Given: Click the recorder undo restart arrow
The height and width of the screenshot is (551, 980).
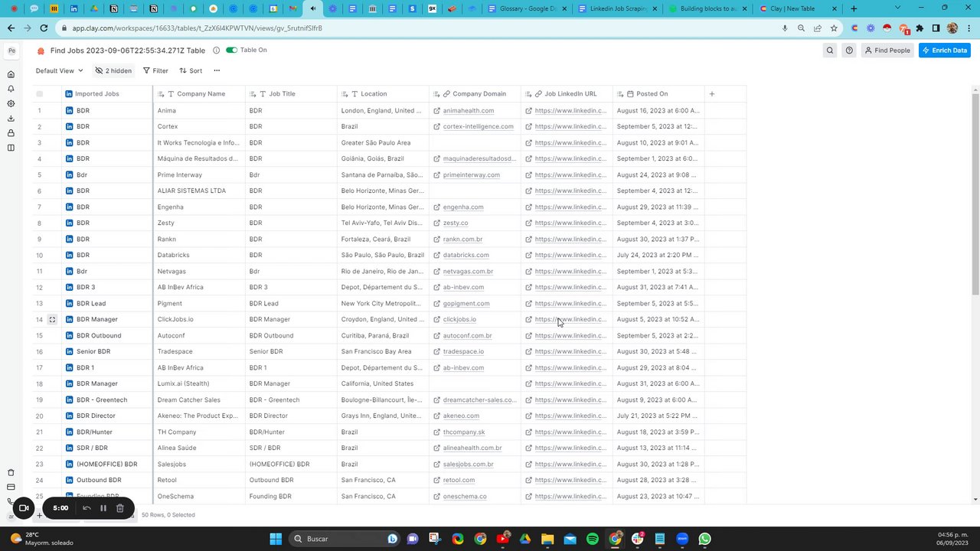Looking at the screenshot, I should pos(87,508).
